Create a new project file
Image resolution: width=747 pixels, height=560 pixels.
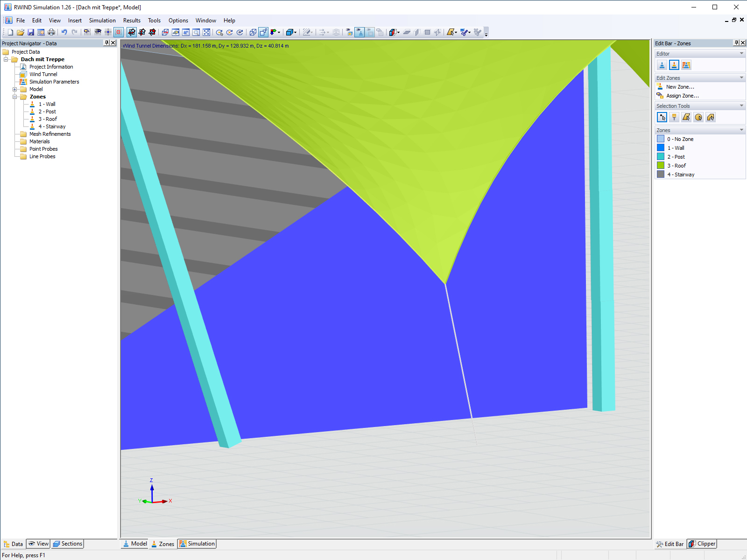(x=10, y=32)
